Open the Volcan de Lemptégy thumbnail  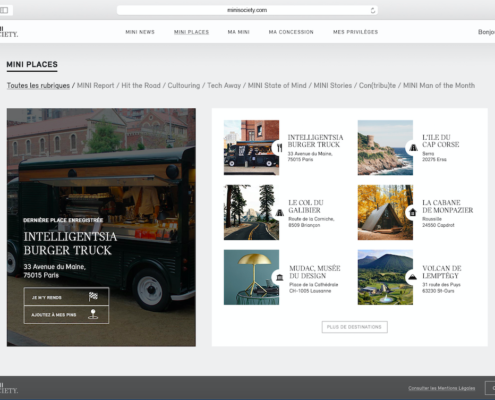click(385, 277)
